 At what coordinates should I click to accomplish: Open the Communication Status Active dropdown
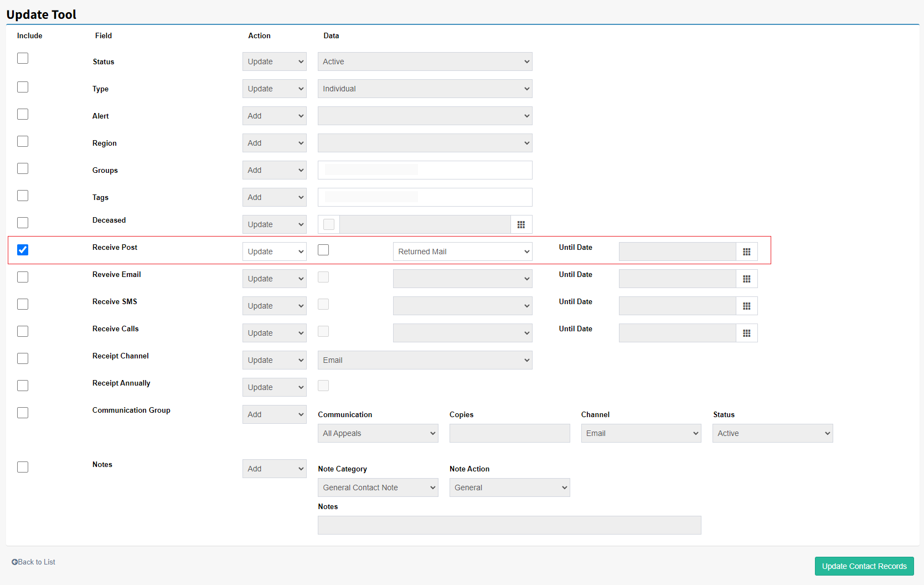tap(773, 433)
